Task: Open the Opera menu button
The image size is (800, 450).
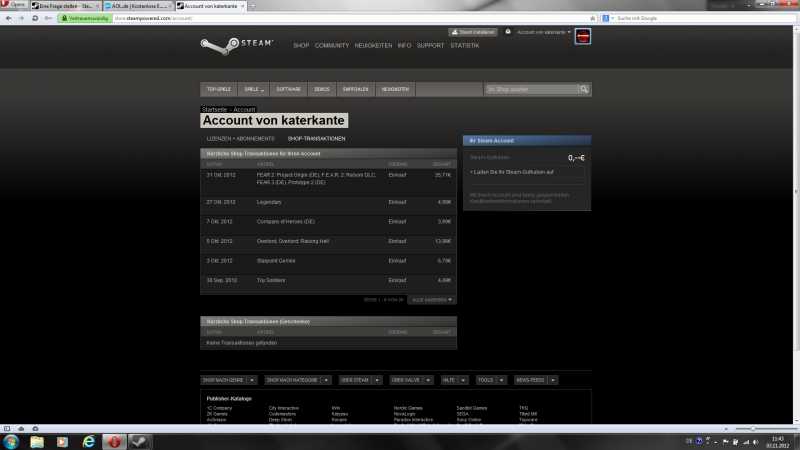Action: point(14,5)
